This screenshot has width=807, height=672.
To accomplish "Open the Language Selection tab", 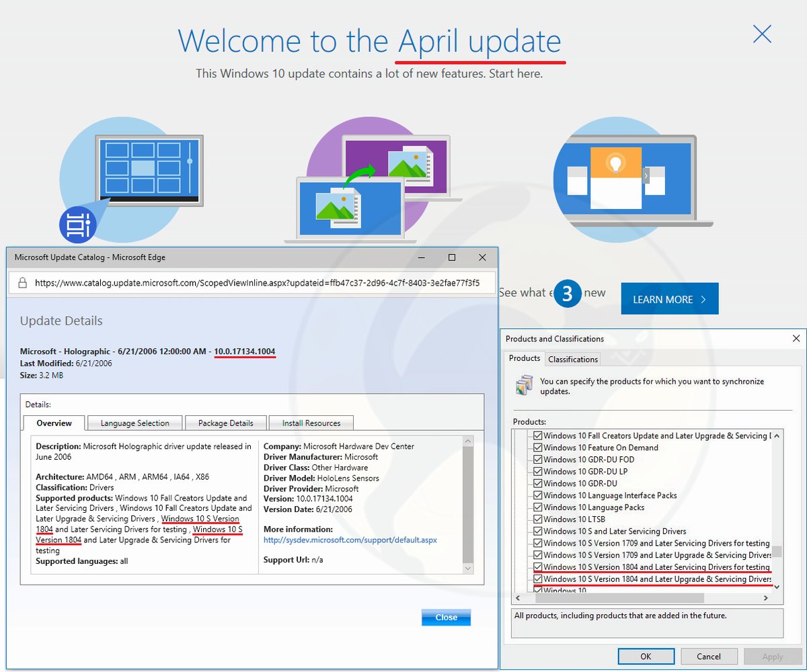I will click(x=135, y=423).
